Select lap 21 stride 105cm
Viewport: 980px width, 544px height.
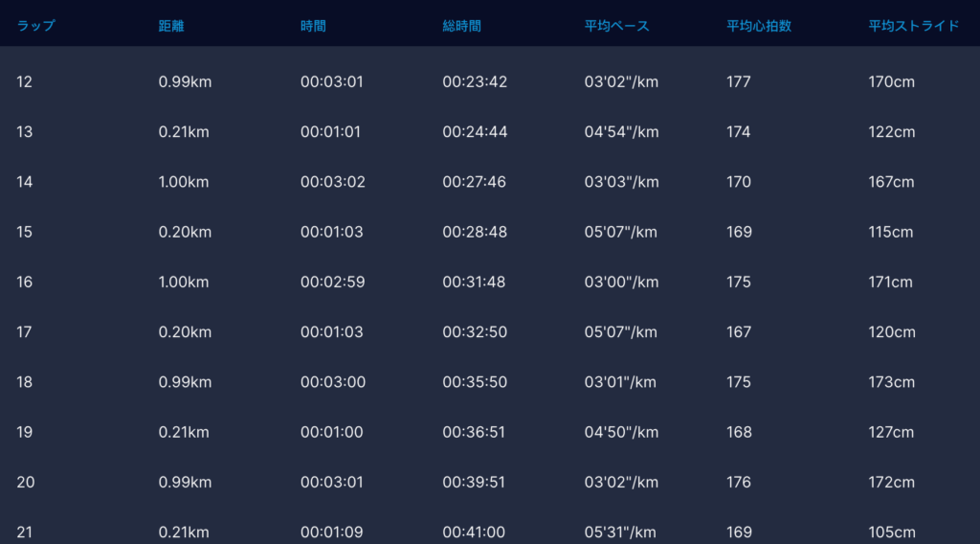click(892, 533)
